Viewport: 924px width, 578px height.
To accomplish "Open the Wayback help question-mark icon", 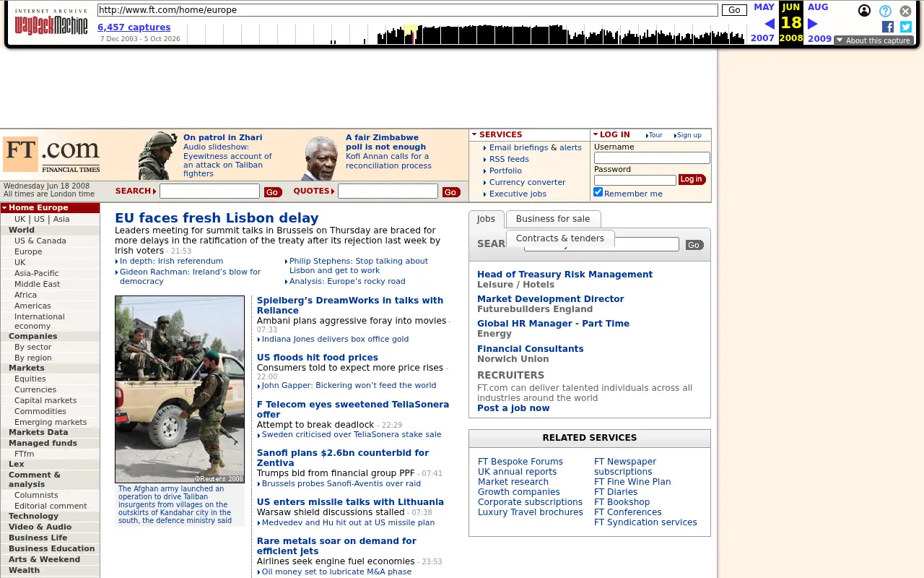I will (x=885, y=11).
